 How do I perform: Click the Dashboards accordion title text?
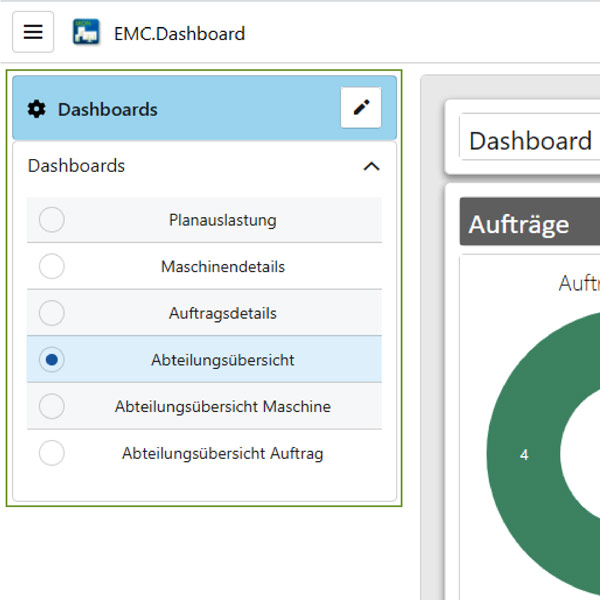76,166
